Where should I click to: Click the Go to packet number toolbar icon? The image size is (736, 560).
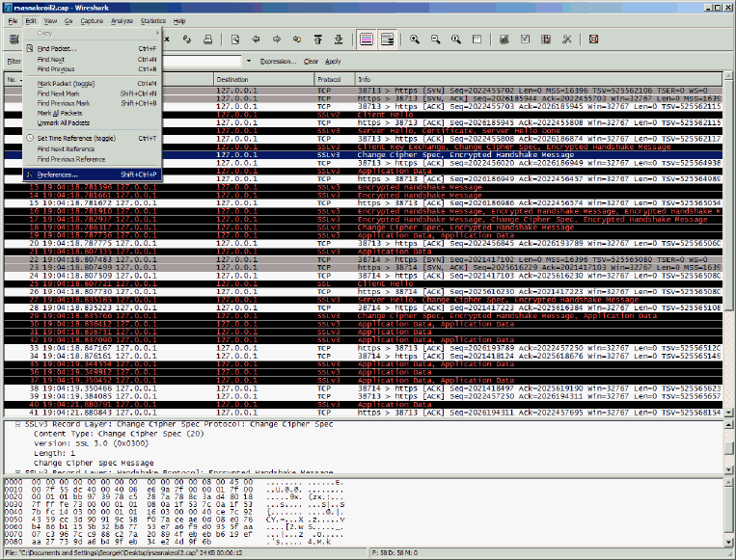pos(297,40)
